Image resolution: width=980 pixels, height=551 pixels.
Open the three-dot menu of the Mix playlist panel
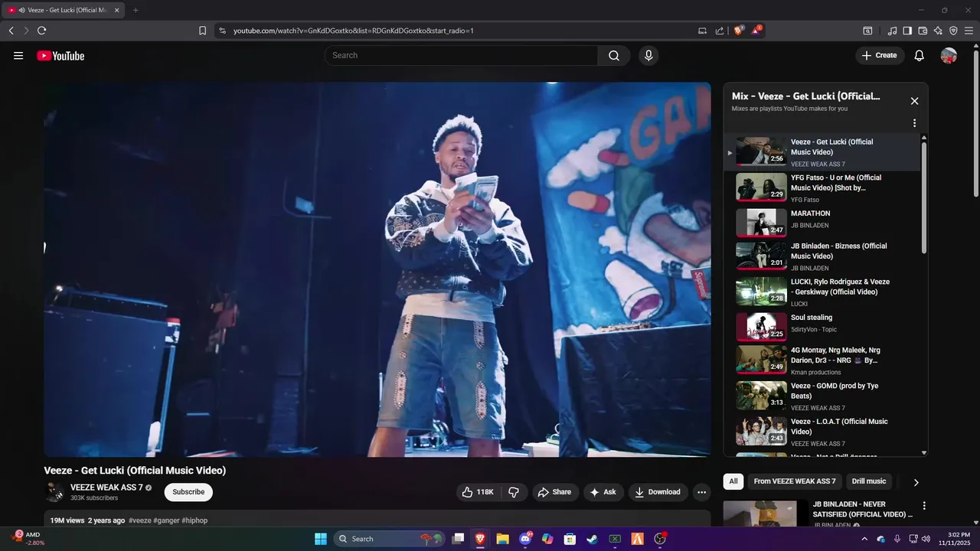(914, 123)
